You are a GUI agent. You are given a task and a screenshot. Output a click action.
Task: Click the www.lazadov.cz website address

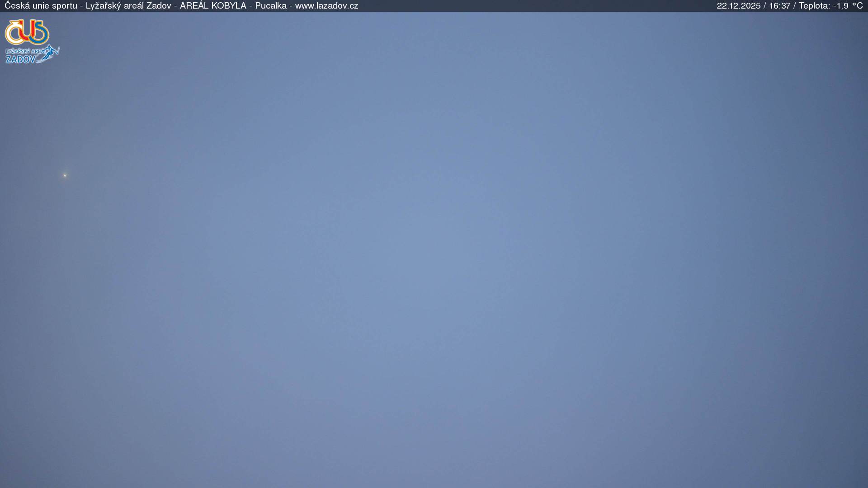tap(326, 6)
